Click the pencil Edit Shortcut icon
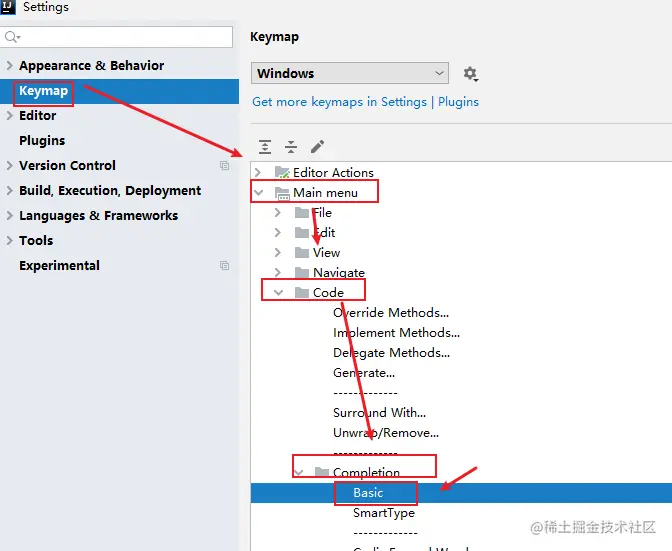 point(317,147)
